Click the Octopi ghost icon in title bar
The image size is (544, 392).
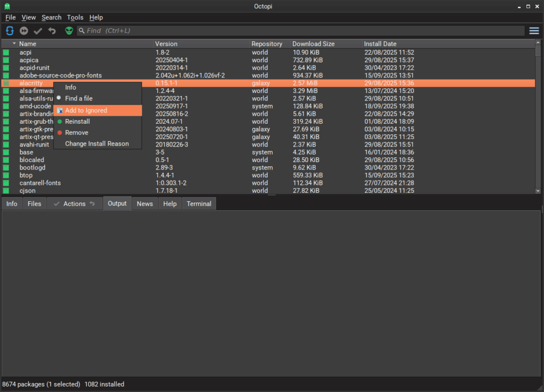point(6,6)
